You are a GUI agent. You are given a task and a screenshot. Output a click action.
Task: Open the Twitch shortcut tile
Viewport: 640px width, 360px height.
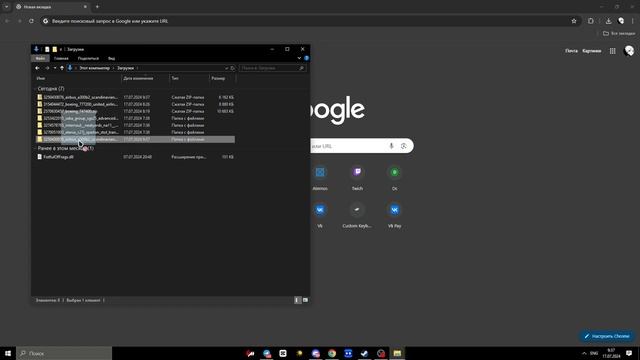pos(357,178)
